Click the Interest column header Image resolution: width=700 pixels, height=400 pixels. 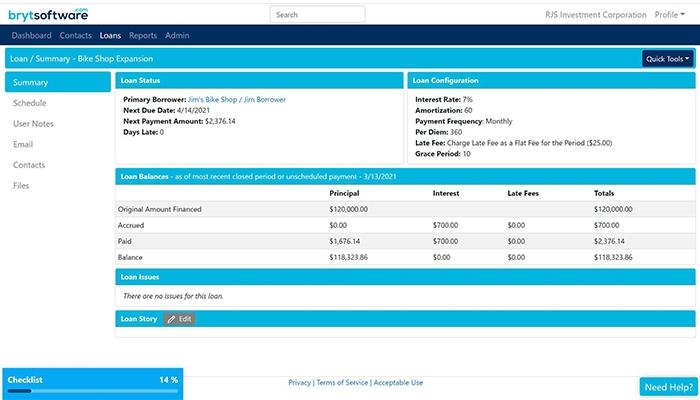click(446, 193)
